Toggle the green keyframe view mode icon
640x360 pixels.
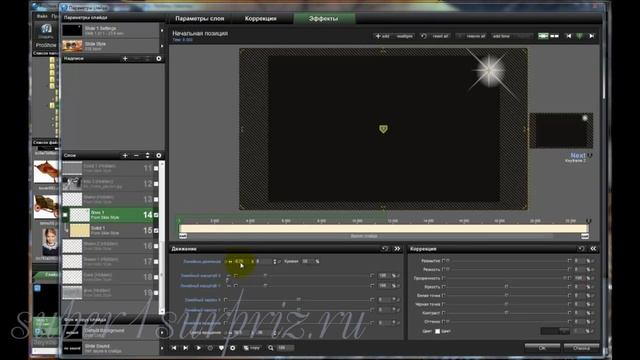point(543,36)
